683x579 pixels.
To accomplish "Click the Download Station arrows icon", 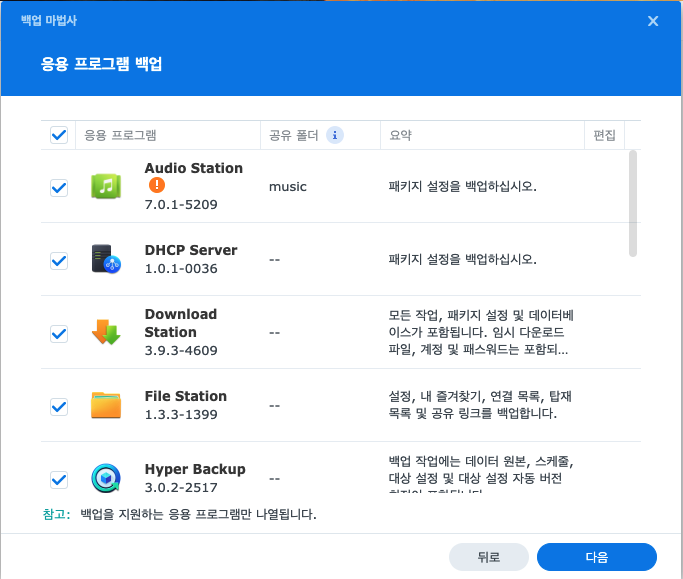I will (x=106, y=332).
